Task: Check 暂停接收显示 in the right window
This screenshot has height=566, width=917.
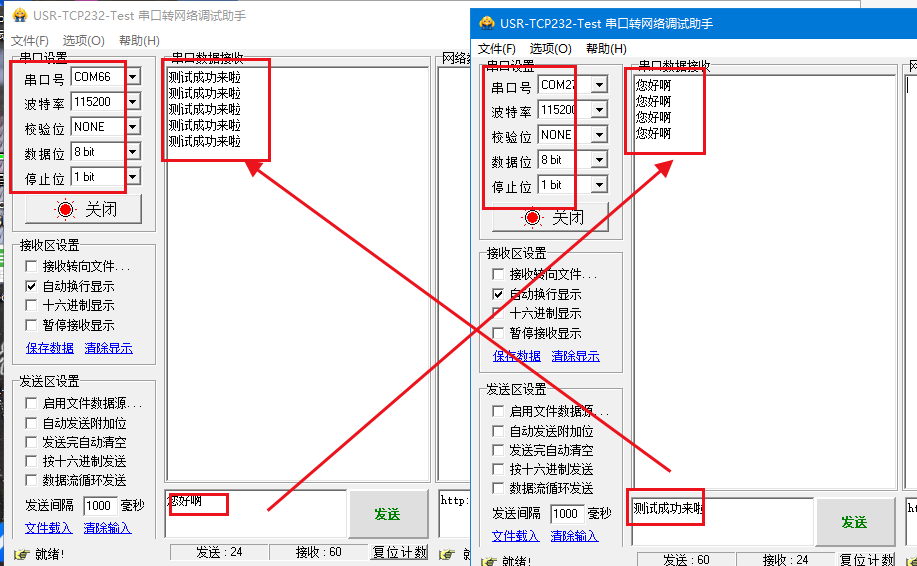Action: [498, 334]
